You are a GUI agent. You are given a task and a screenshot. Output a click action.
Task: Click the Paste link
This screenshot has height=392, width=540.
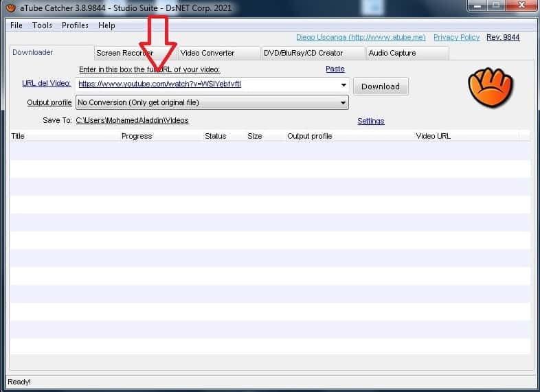pos(335,69)
